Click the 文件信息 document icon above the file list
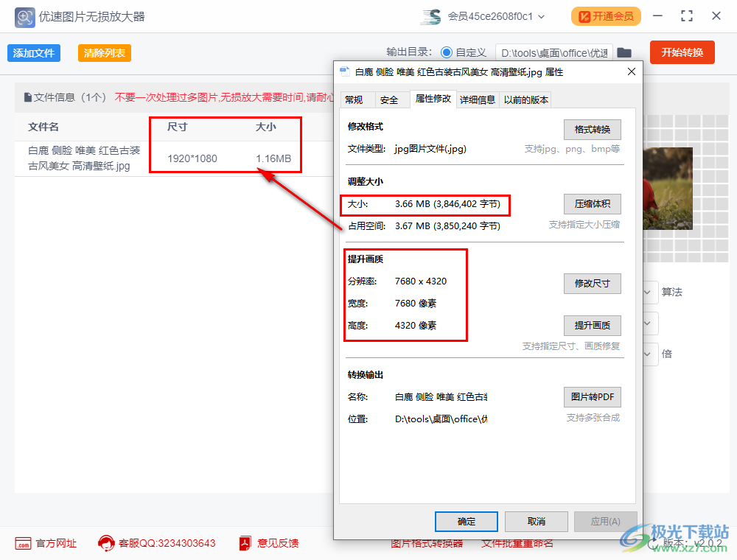The image size is (737, 560). pos(28,97)
